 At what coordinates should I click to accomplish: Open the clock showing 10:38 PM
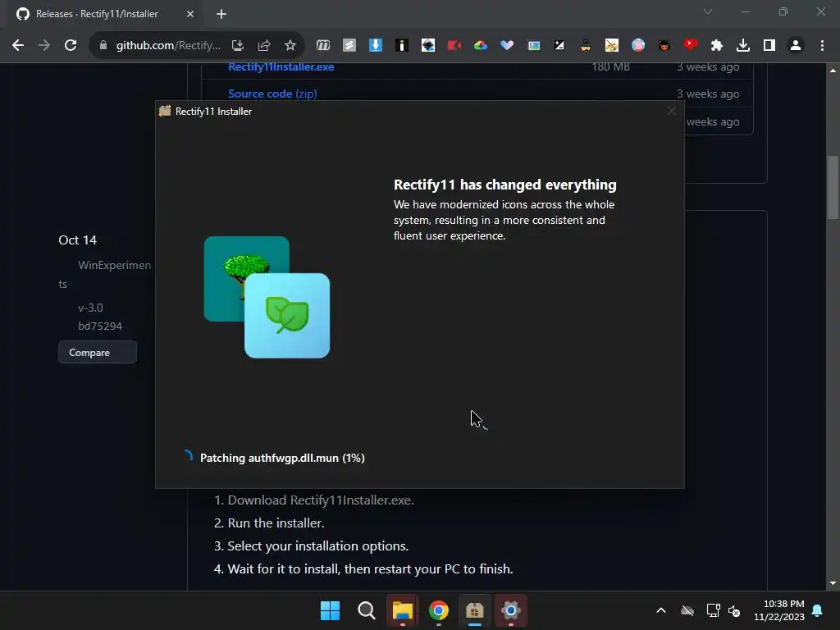click(779, 610)
